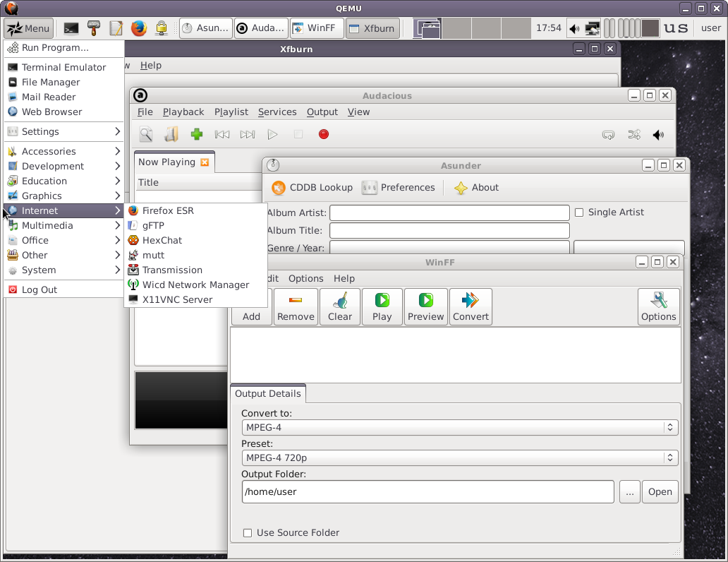The image size is (728, 562).
Task: Skip to previous track in Audacious
Action: (x=222, y=134)
